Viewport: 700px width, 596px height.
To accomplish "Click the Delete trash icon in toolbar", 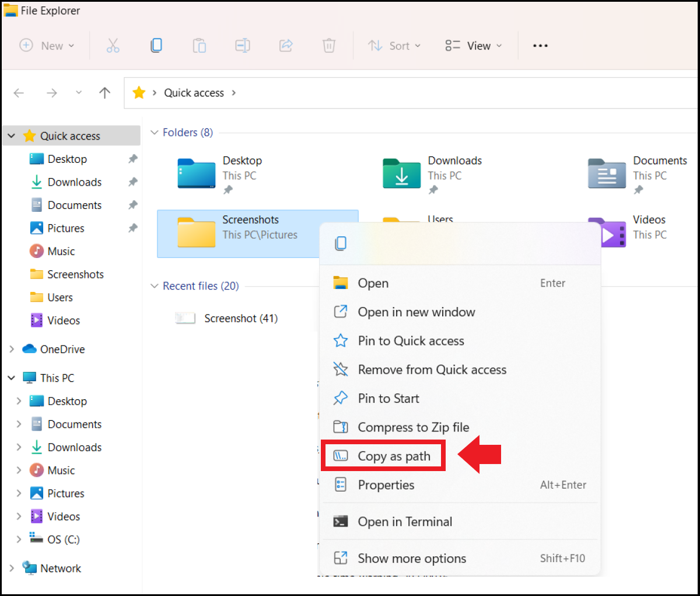I will click(x=329, y=46).
